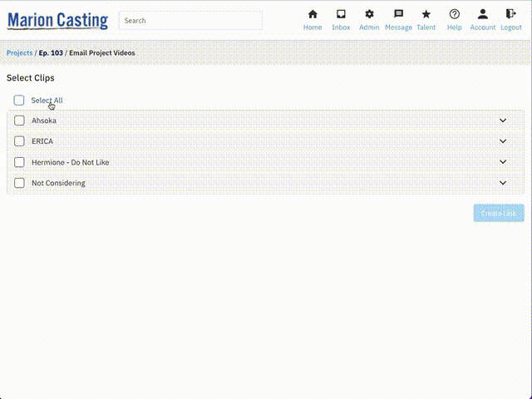The image size is (532, 399).
Task: Open Admin gear icon
Action: (369, 14)
